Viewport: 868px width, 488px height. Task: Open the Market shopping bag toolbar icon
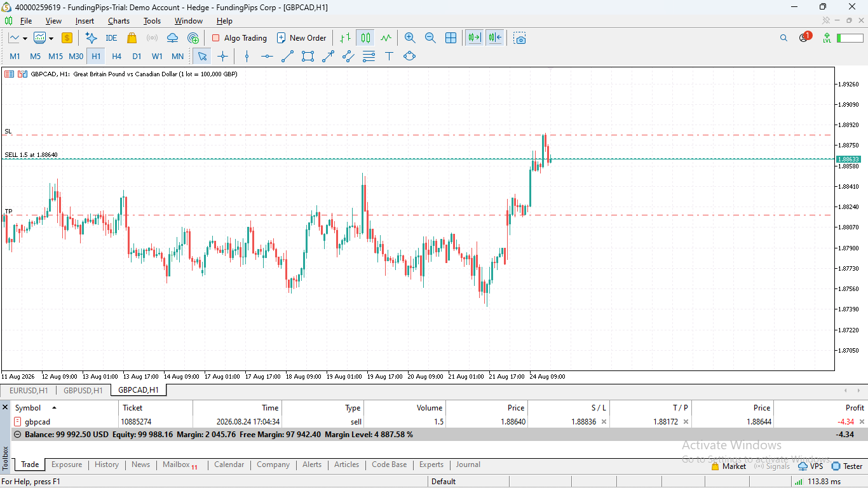[x=132, y=38]
